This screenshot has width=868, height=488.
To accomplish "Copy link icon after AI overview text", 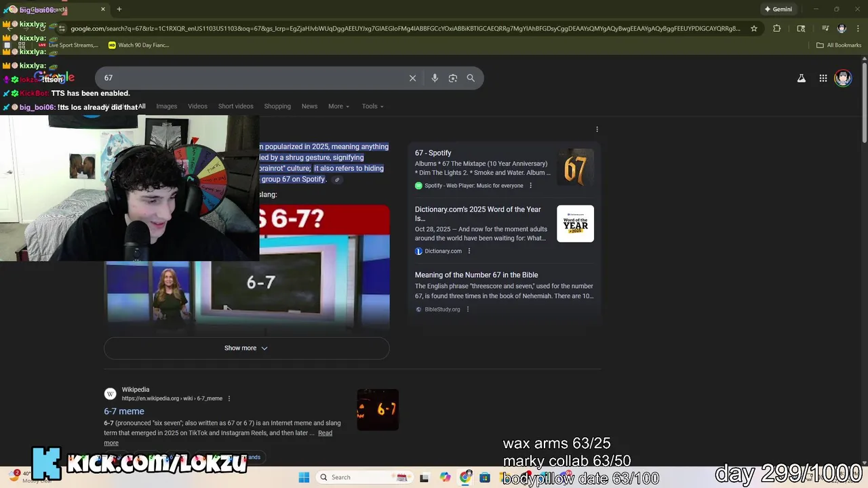I will [337, 180].
